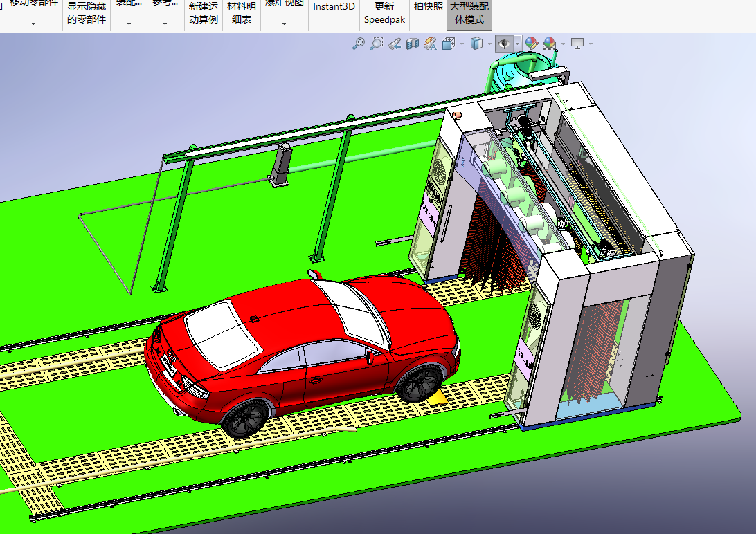This screenshot has width=756, height=534.
Task: Click 新建运动算例 command
Action: pos(204,13)
